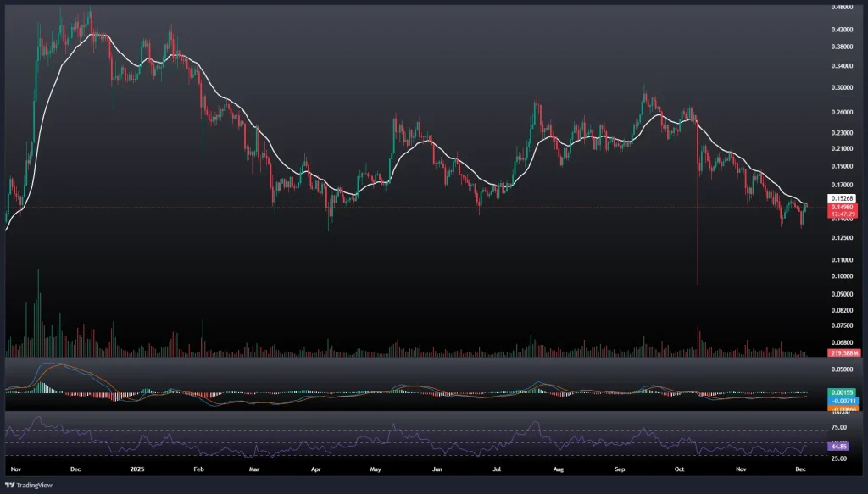
Task: Click the Sep label on the time axis
Action: click(x=618, y=468)
